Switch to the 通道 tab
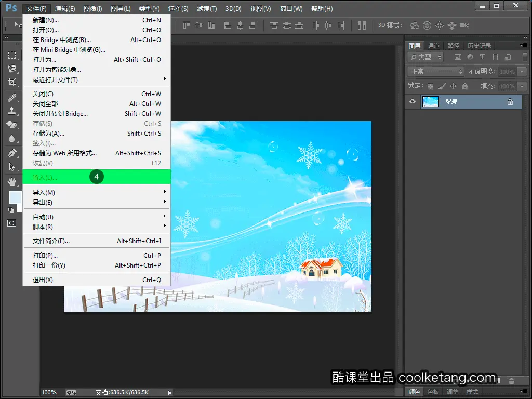 tap(434, 46)
